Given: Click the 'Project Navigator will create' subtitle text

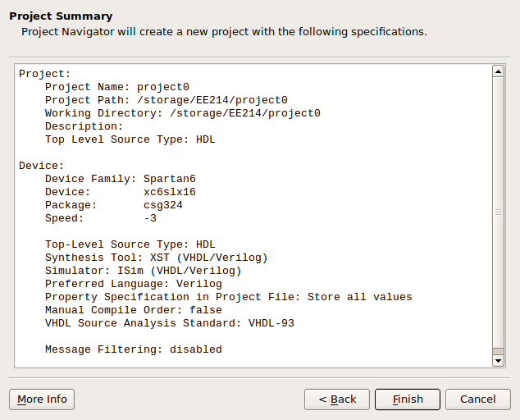Looking at the screenshot, I should click(224, 32).
